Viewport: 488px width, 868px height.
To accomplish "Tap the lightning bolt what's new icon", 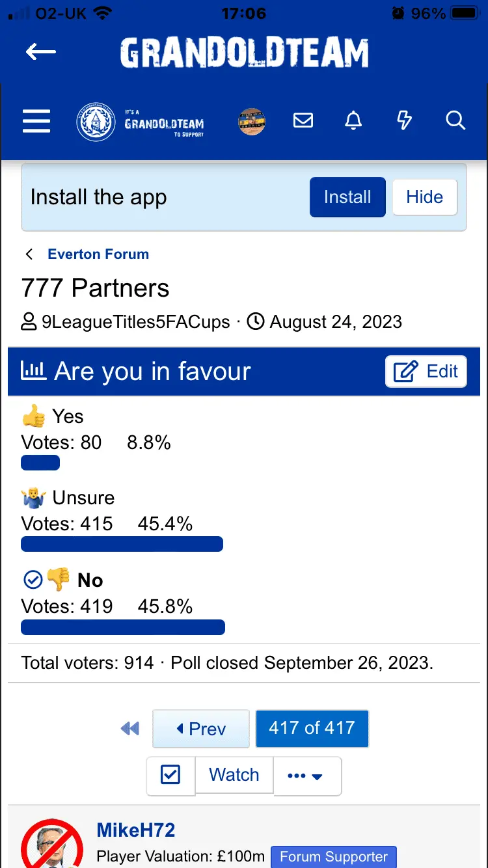I will click(404, 121).
